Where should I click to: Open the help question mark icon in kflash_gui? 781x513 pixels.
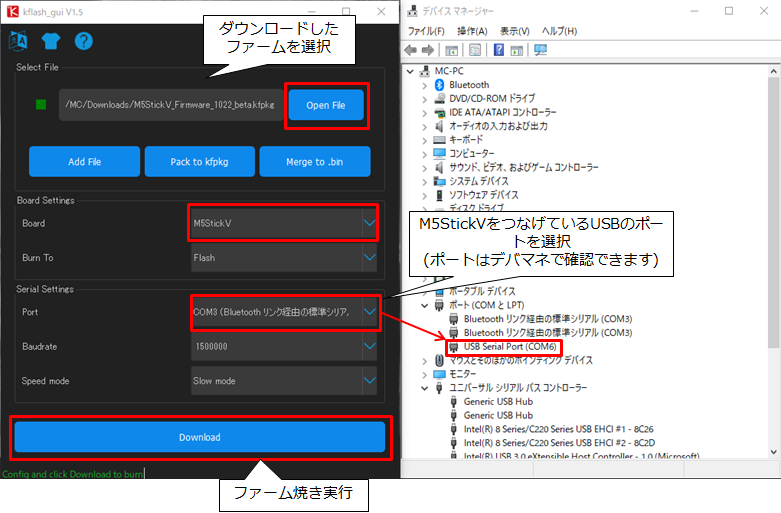pos(84,41)
